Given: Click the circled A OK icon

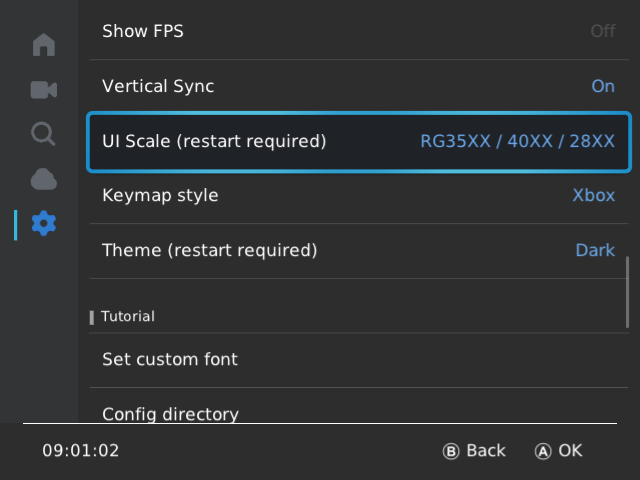Looking at the screenshot, I should coord(543,451).
